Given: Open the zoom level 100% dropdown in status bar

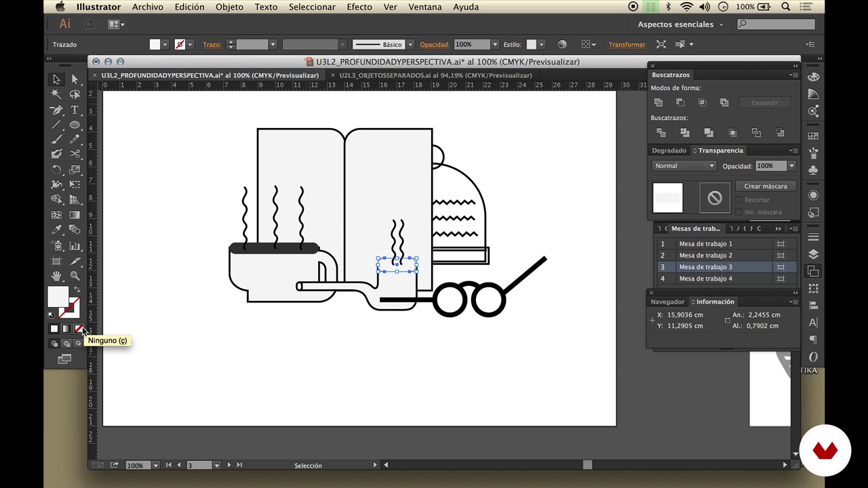Looking at the screenshot, I should click(155, 466).
